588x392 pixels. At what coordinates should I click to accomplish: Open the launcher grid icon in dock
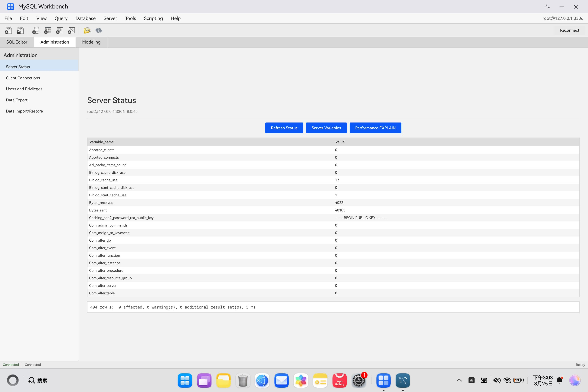(185, 380)
